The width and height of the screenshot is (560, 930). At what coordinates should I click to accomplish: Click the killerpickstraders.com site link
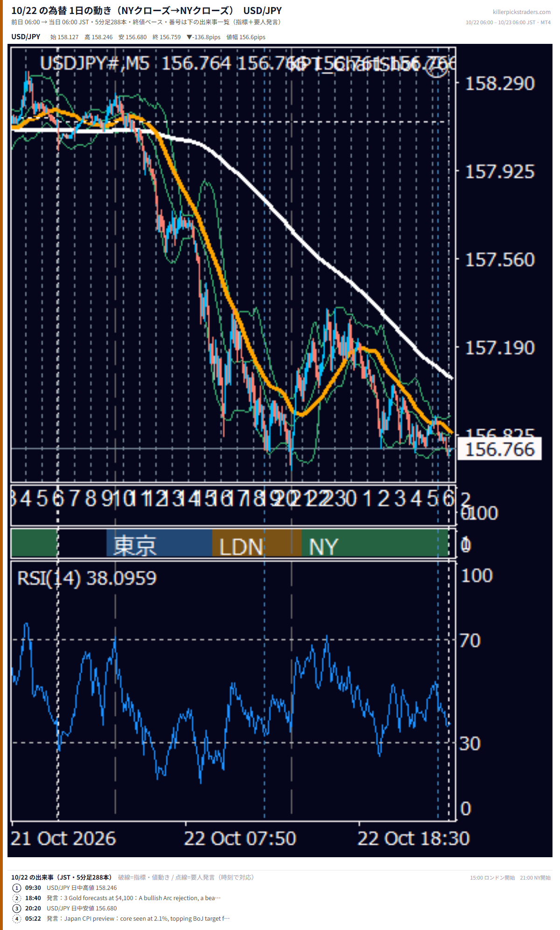tap(521, 12)
